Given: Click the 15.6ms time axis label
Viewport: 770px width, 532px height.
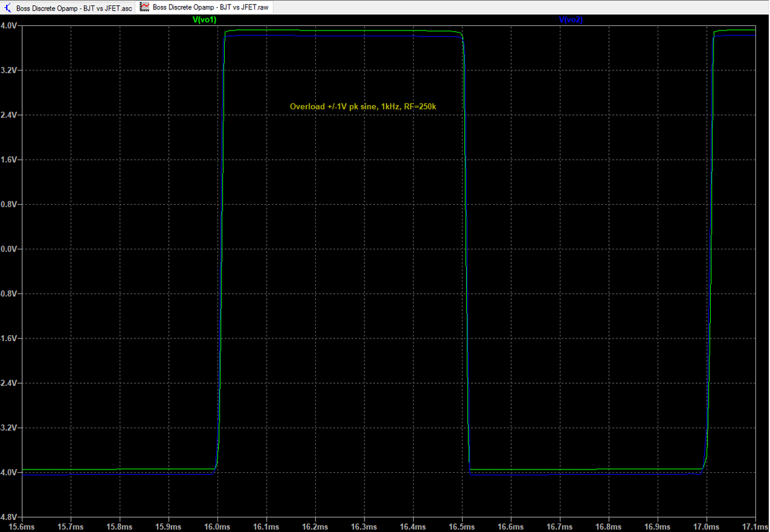Looking at the screenshot, I should tap(23, 527).
